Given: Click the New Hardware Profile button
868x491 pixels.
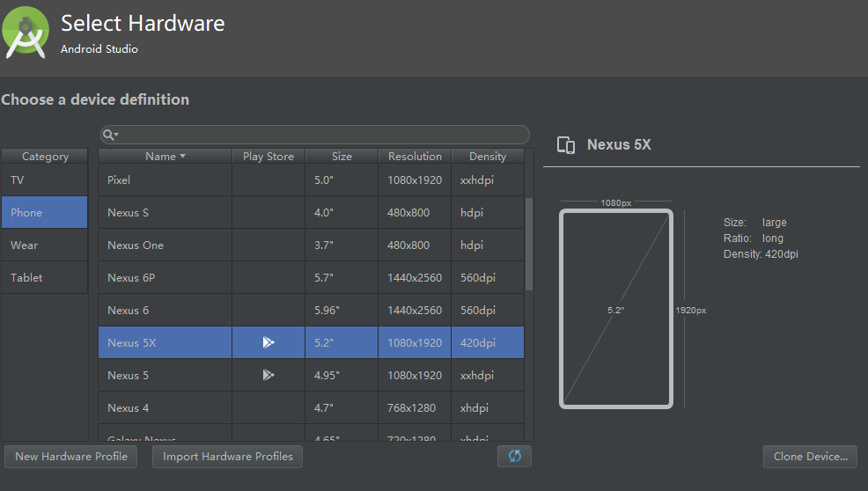Looking at the screenshot, I should click(x=70, y=457).
